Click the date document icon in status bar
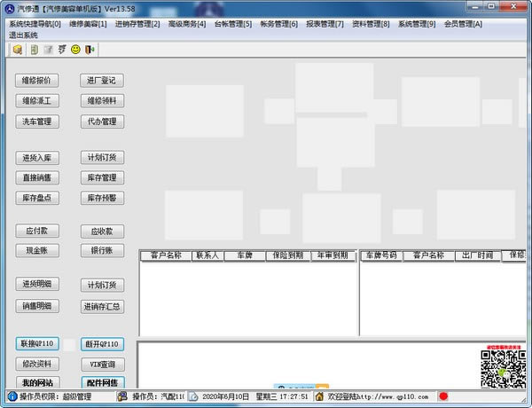532x408 pixels. tap(193, 396)
